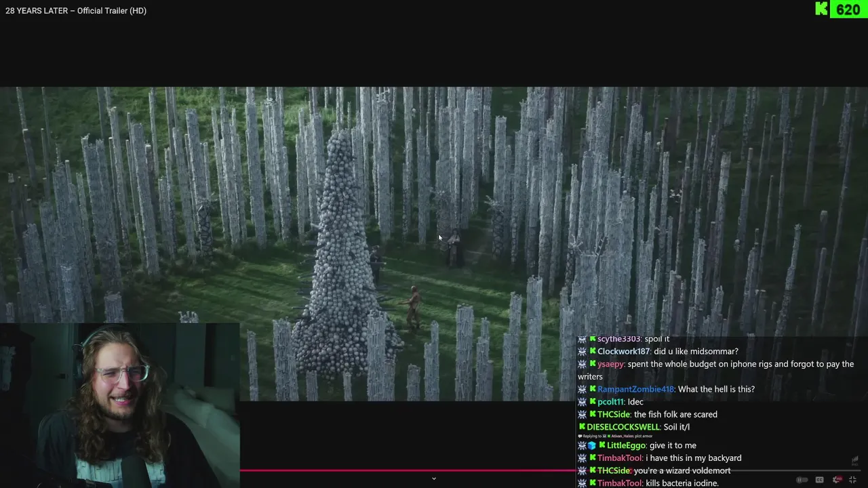Image resolution: width=868 pixels, height=488 pixels.
Task: Click the blue cube badge beside LittleEggo
Action: [592, 445]
